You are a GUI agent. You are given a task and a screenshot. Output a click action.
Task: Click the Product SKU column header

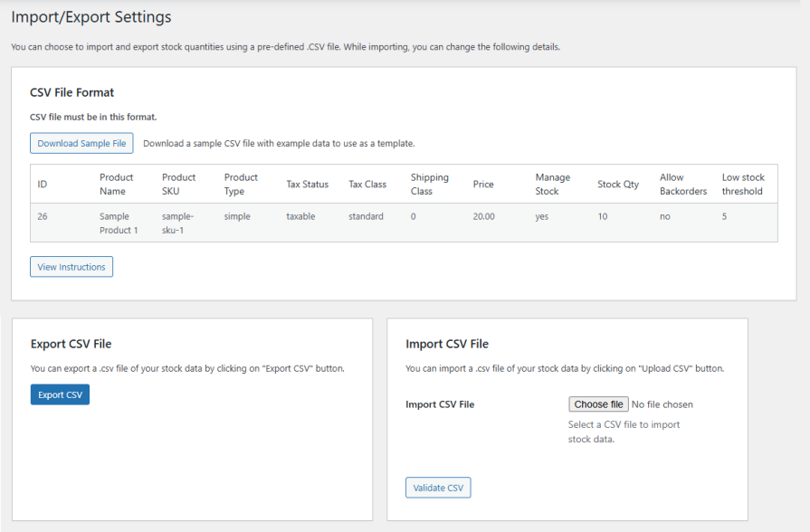click(179, 185)
